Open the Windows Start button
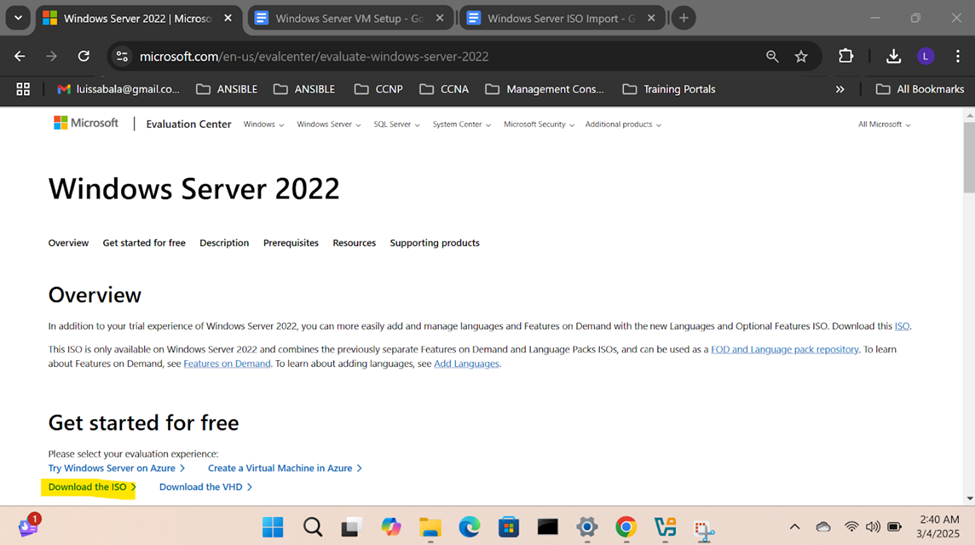Viewport: 975px width, 545px height. (272, 527)
